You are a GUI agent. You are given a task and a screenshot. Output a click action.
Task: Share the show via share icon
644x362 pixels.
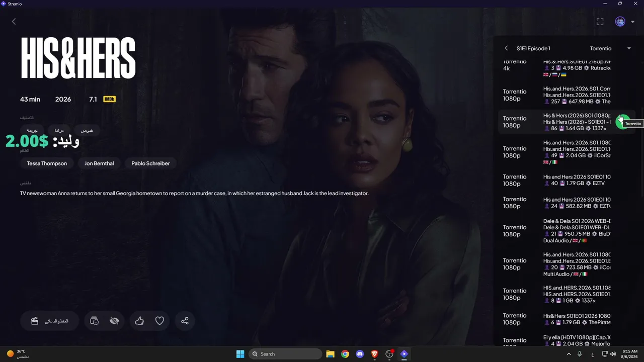pos(185,321)
